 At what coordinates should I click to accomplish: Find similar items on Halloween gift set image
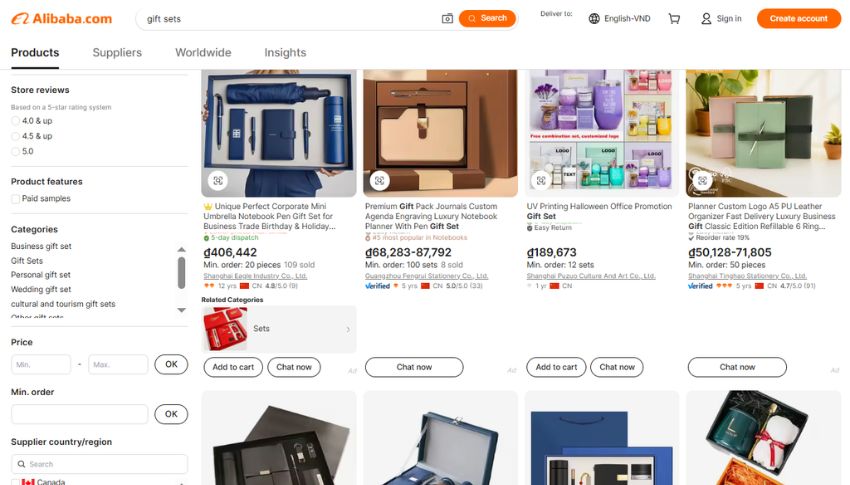tap(541, 180)
